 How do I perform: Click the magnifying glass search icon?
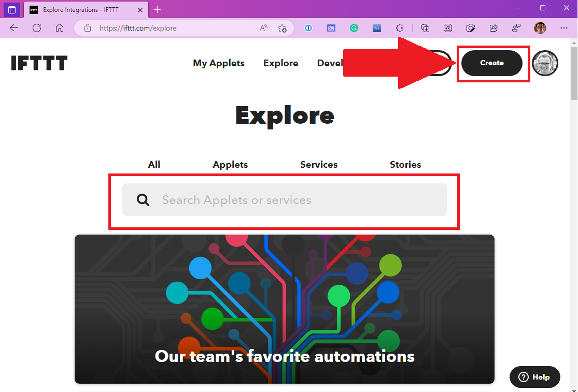tap(143, 200)
